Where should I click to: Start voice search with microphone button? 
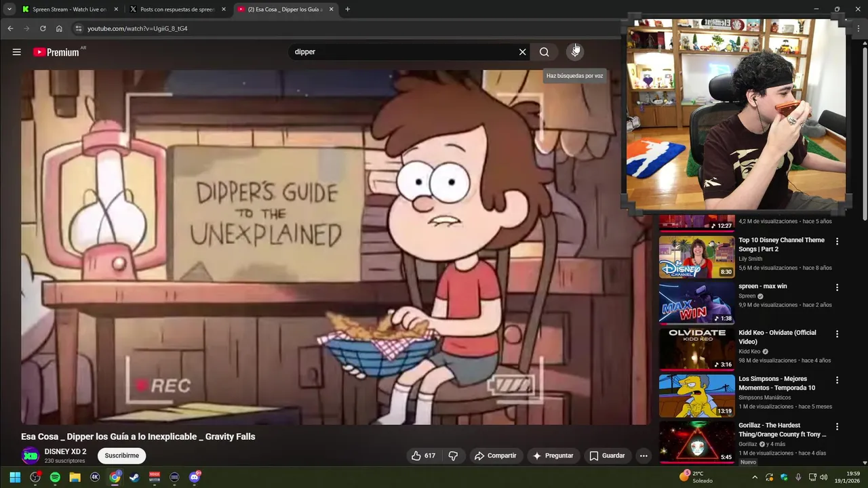click(574, 52)
